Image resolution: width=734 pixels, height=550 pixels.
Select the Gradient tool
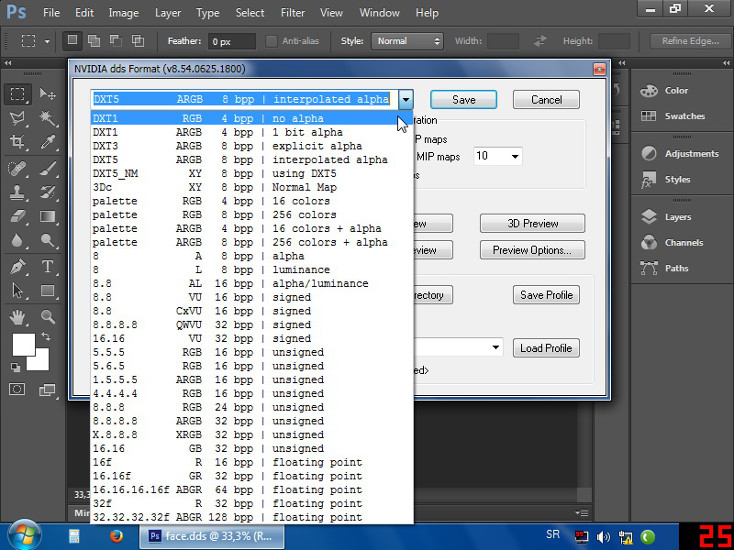(x=47, y=216)
